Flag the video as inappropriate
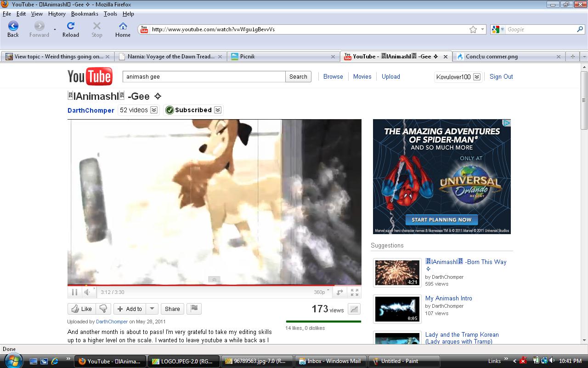 (194, 309)
